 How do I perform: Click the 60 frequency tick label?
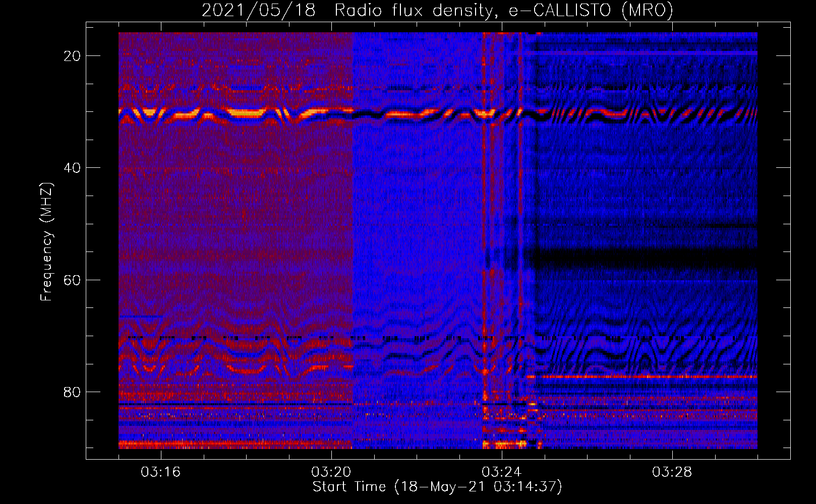(73, 280)
